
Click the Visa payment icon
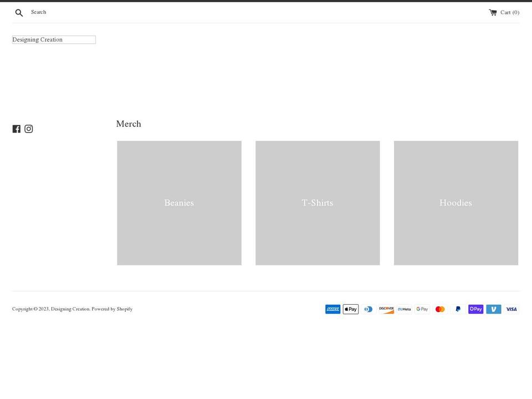tap(511, 309)
